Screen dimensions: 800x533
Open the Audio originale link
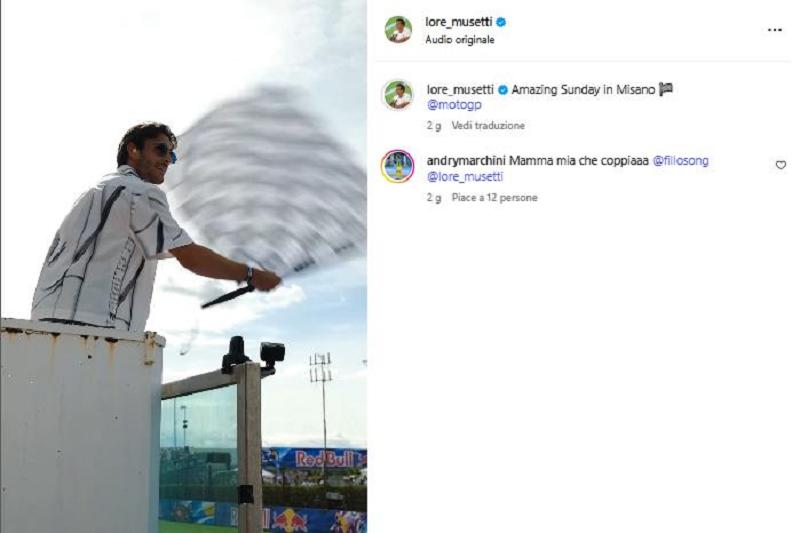[x=460, y=40]
